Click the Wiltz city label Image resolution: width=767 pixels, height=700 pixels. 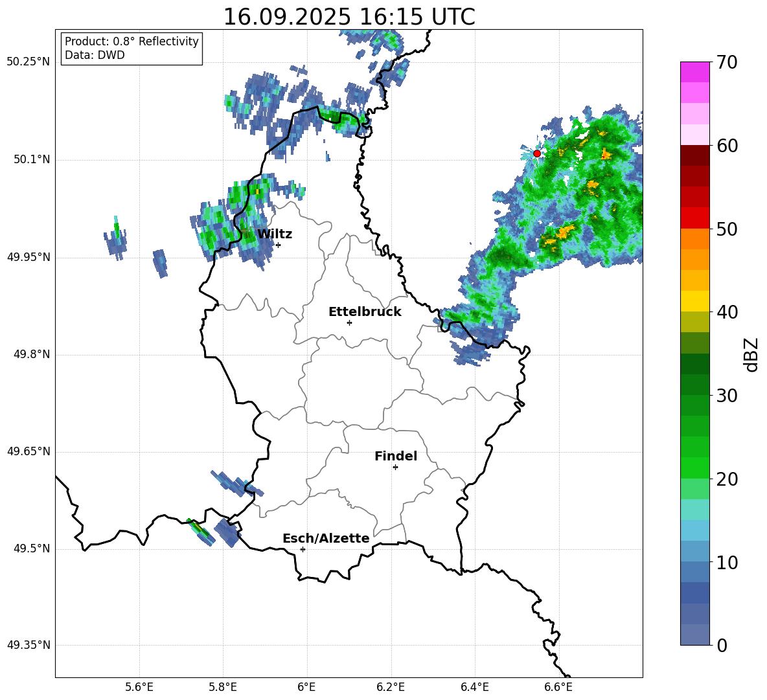275,234
